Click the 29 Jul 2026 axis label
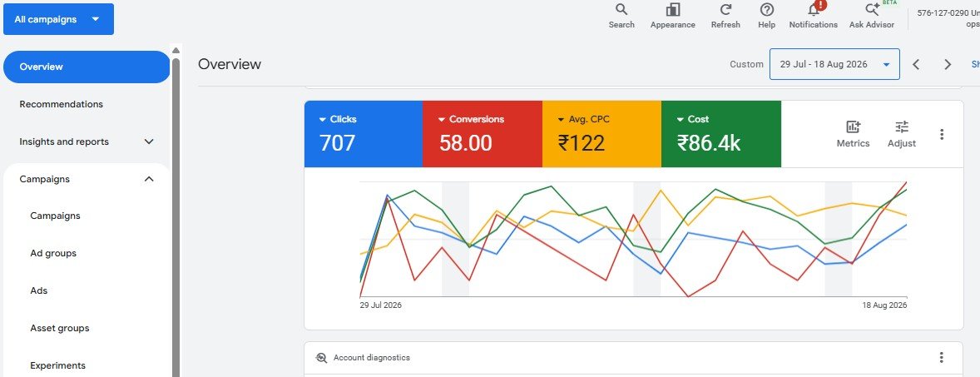The image size is (980, 377). click(x=381, y=305)
